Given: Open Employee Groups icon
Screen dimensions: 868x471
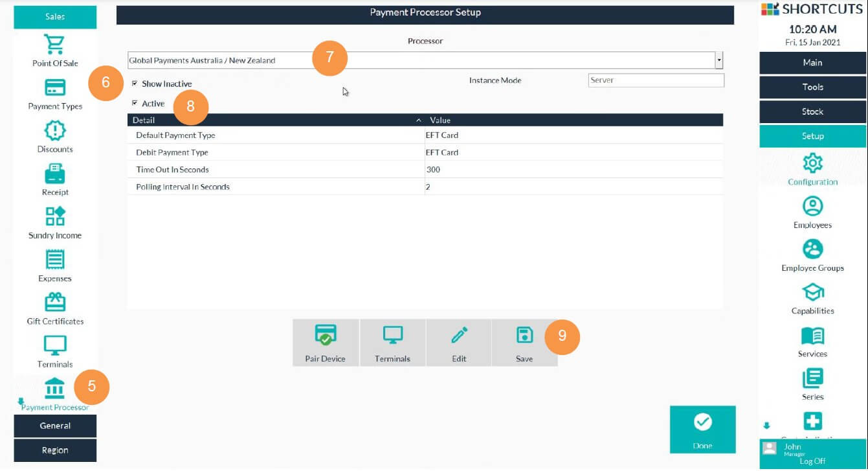Looking at the screenshot, I should (812, 249).
